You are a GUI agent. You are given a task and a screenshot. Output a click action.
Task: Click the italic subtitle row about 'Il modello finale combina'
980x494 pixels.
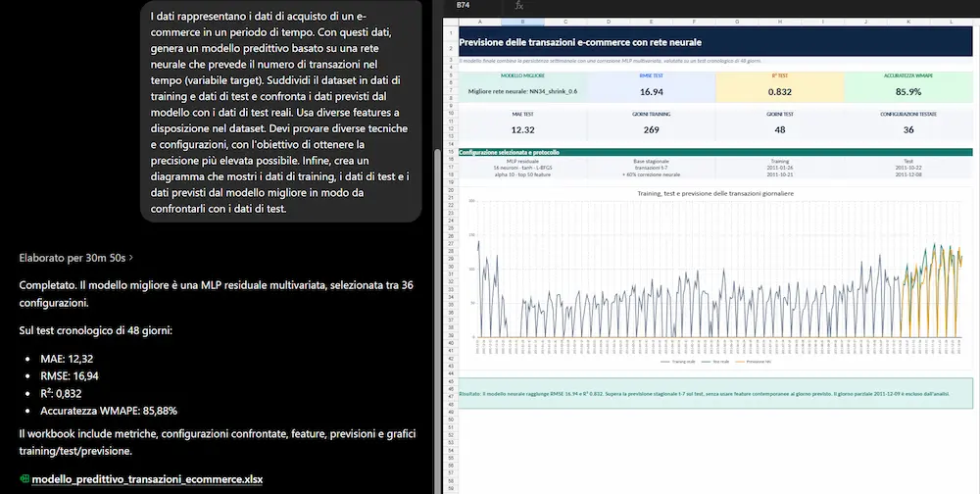tap(610, 61)
